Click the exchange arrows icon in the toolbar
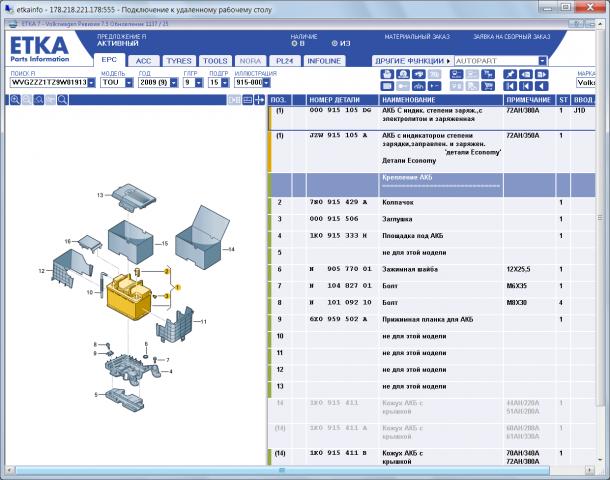This screenshot has width=610, height=480. (x=419, y=74)
